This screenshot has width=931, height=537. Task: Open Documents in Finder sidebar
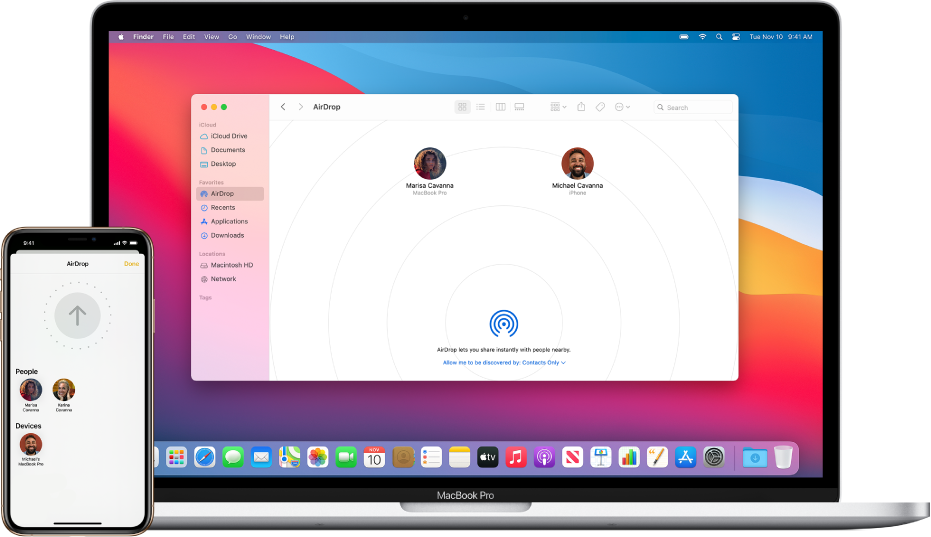pyautogui.click(x=223, y=150)
